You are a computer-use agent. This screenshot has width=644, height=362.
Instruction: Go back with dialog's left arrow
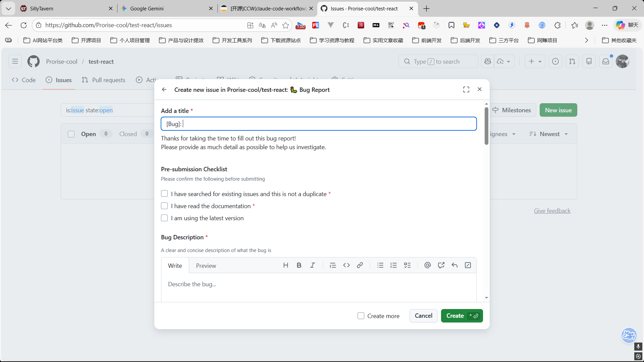[x=164, y=89]
